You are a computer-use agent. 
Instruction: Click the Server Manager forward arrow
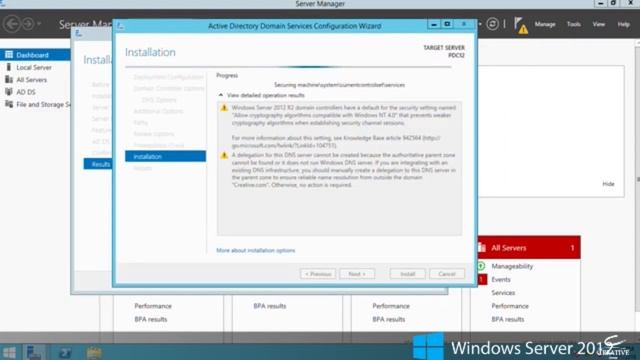(28, 24)
